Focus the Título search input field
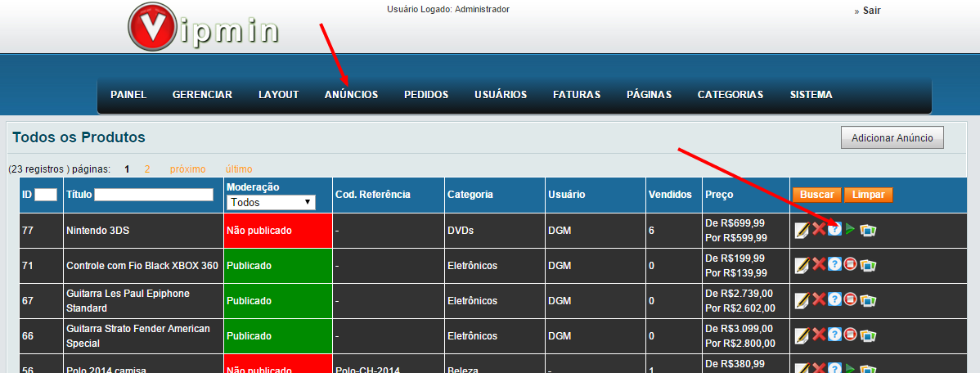 (x=154, y=195)
